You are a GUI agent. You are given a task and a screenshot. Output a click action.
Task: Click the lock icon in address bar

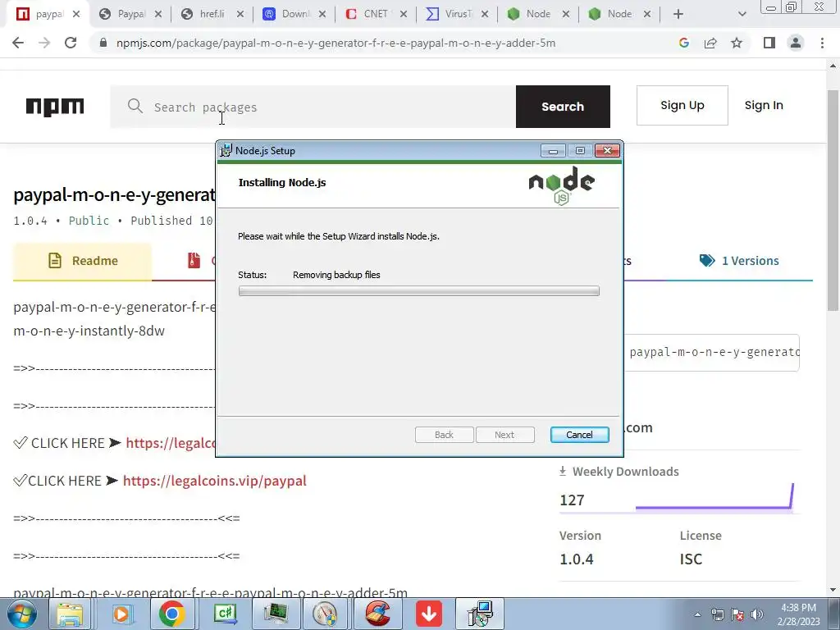[x=103, y=43]
